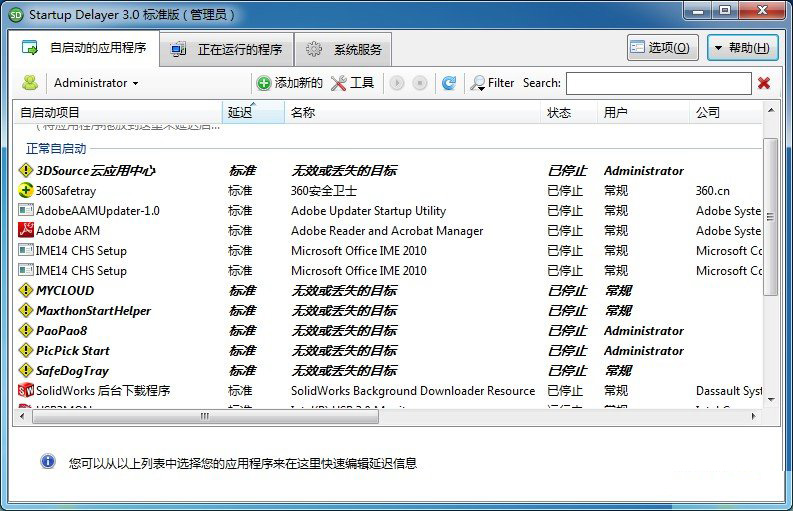Select the 360Safetray entry
The height and width of the screenshot is (511, 793).
click(66, 191)
